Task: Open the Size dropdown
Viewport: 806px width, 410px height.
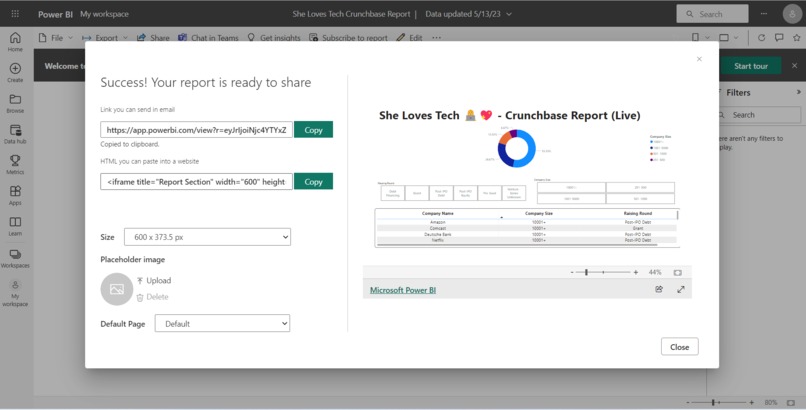Action: coord(207,237)
